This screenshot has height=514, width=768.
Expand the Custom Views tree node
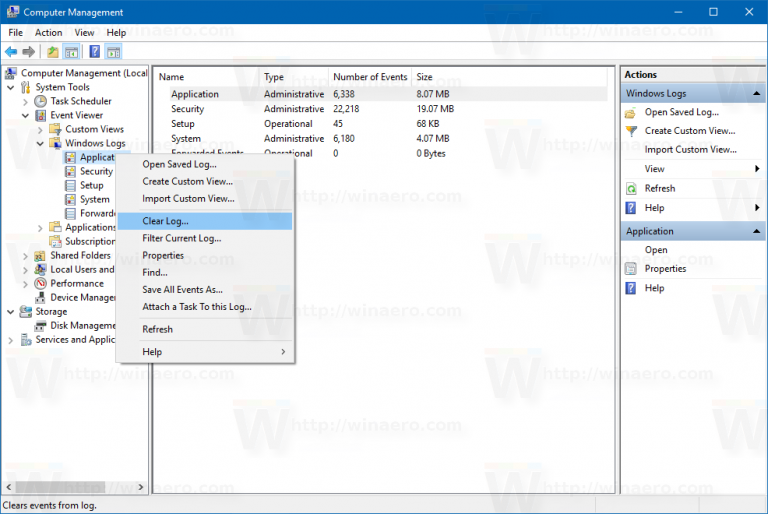(x=41, y=129)
